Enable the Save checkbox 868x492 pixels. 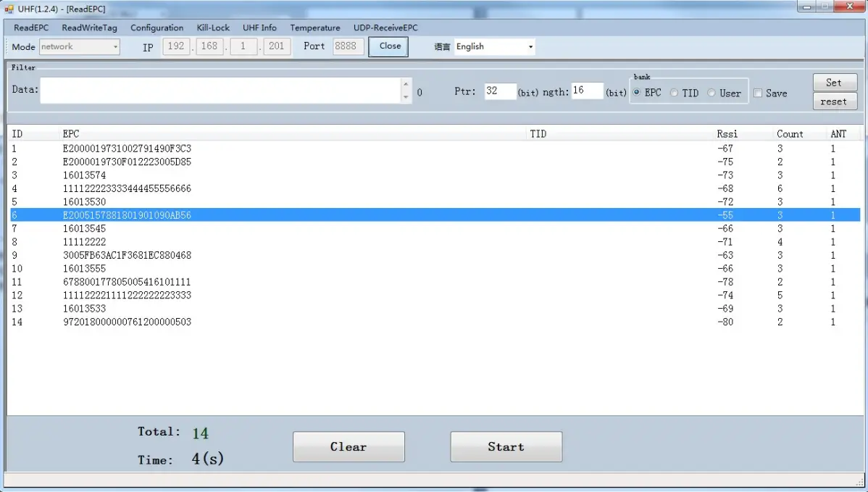pyautogui.click(x=758, y=93)
